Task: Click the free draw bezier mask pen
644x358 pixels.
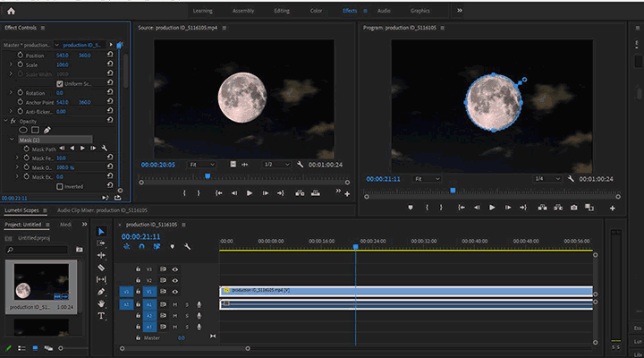Action: click(47, 130)
